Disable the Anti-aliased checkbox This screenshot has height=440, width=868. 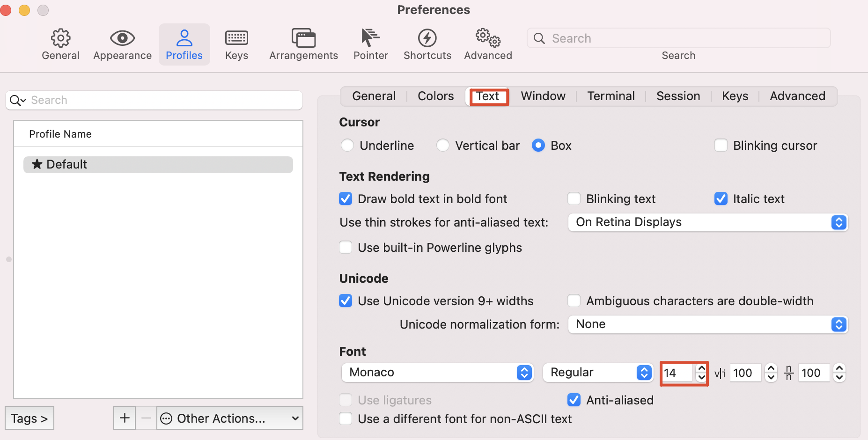(574, 400)
